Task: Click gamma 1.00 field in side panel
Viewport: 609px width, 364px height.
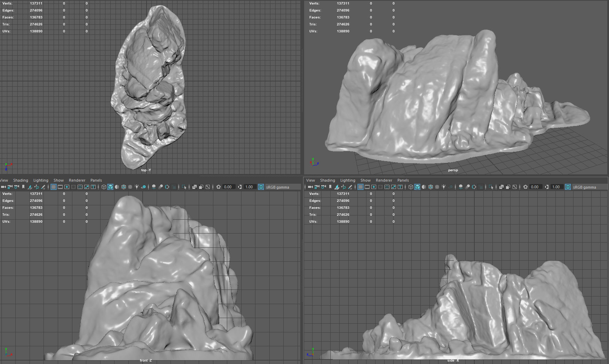Action: coord(557,187)
